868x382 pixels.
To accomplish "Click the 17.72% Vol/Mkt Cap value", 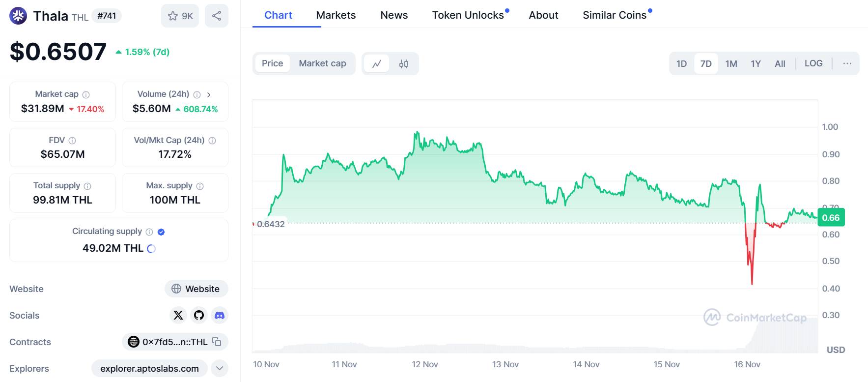I will (175, 154).
